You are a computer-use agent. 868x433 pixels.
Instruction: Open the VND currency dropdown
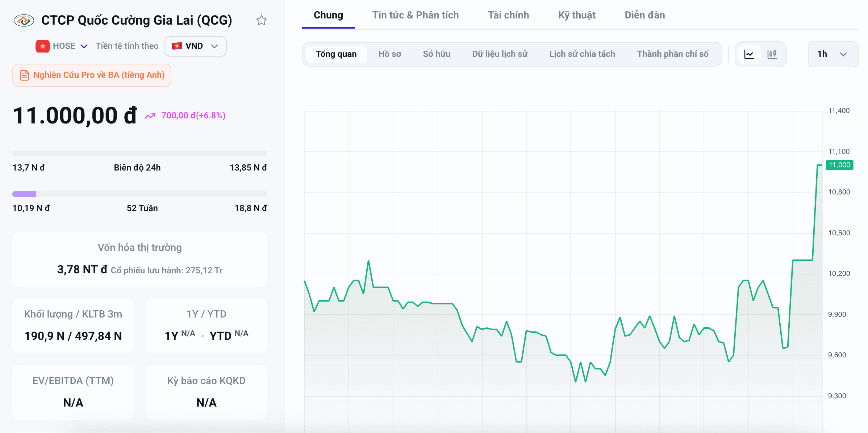pyautogui.click(x=196, y=46)
